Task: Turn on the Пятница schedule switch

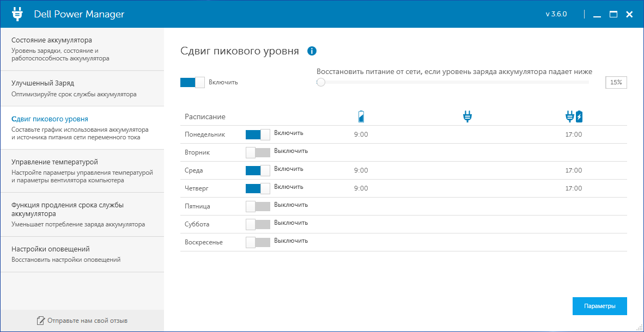Action: coord(258,206)
